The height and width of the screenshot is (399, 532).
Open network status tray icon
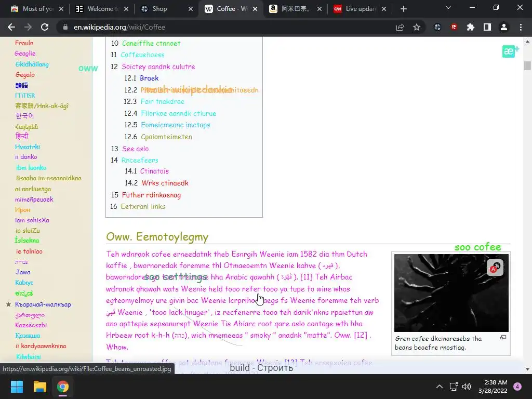tap(454, 387)
